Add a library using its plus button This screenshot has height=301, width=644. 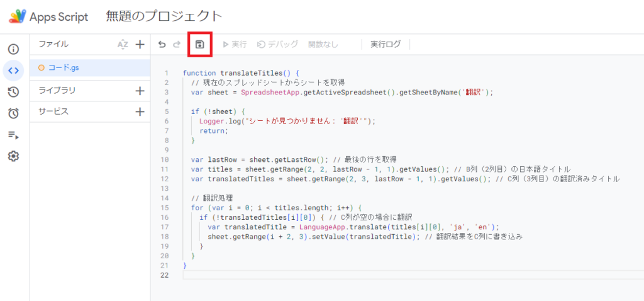(140, 90)
